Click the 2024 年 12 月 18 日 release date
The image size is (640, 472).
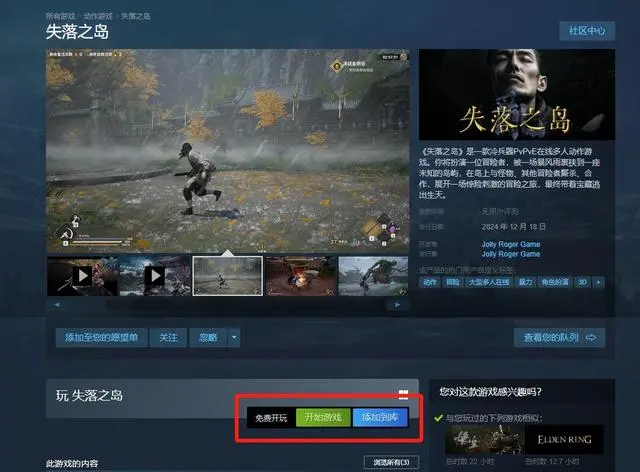(513, 227)
